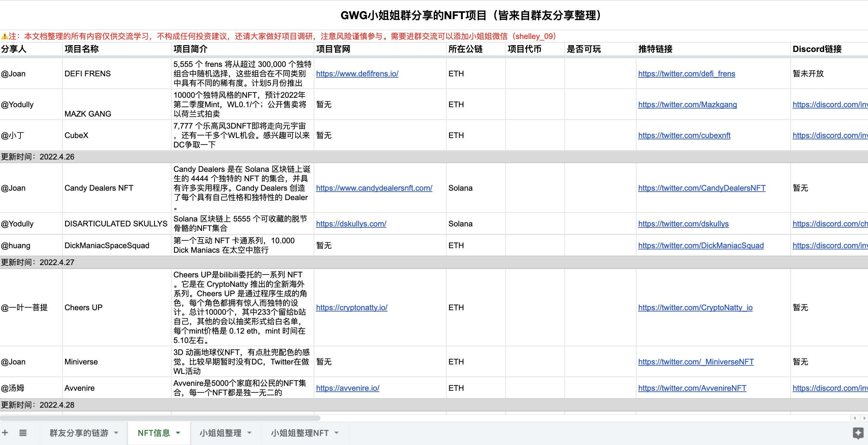Add a new sheet with the plus icon
The height and width of the screenshot is (445, 868).
pos(5,433)
